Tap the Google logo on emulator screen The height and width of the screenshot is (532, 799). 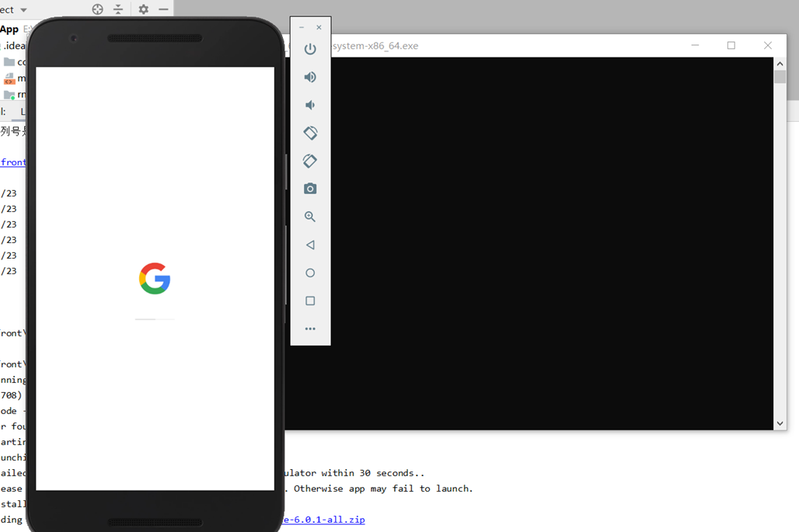[x=155, y=279]
